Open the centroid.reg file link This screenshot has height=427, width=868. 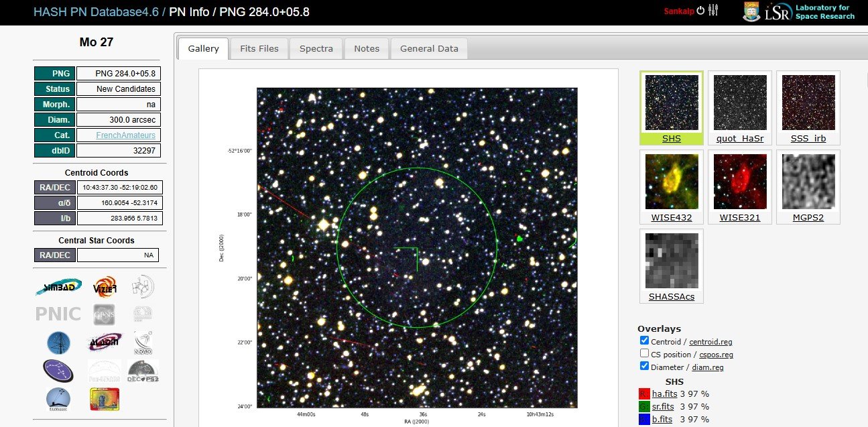(x=711, y=342)
